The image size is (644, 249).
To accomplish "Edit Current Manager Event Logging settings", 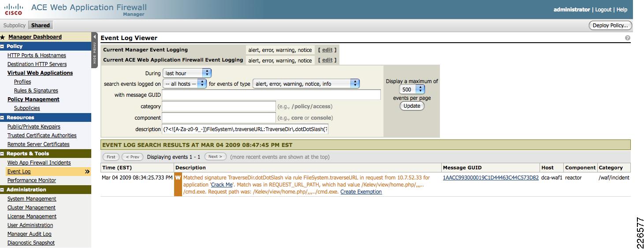I will [x=327, y=50].
